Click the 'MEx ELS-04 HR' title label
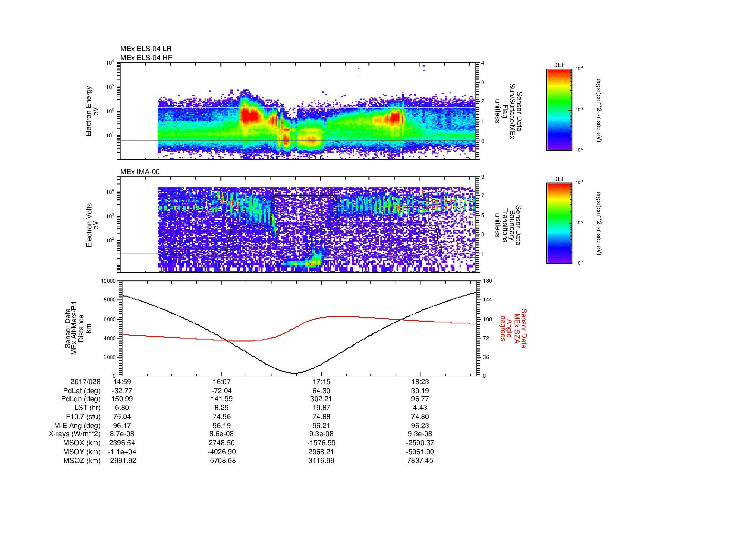Image resolution: width=756 pixels, height=534 pixels. pos(146,58)
